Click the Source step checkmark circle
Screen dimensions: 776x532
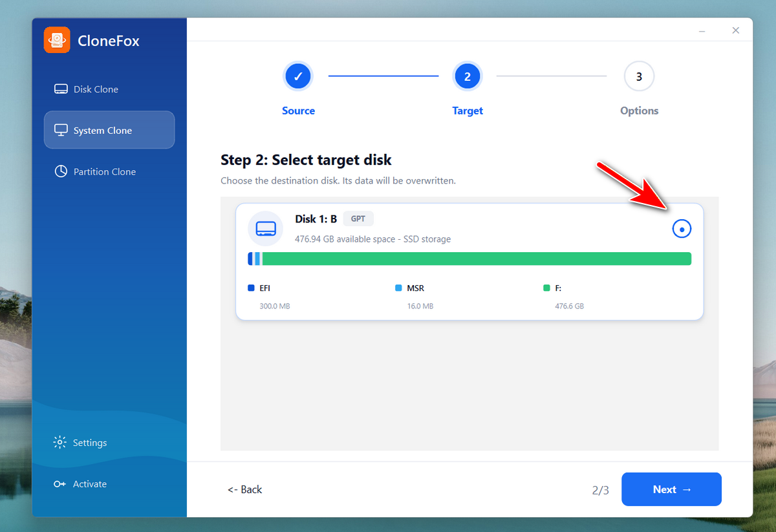pyautogui.click(x=298, y=76)
